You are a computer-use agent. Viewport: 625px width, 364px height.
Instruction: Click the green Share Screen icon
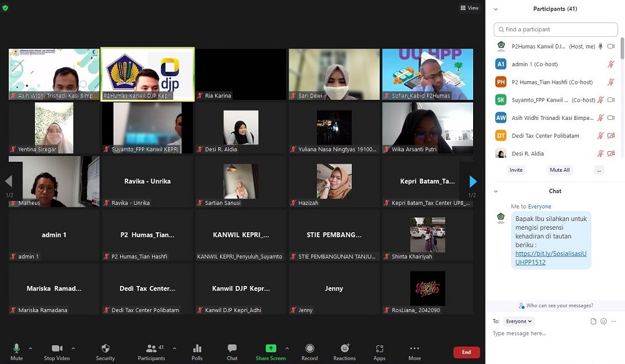271,348
